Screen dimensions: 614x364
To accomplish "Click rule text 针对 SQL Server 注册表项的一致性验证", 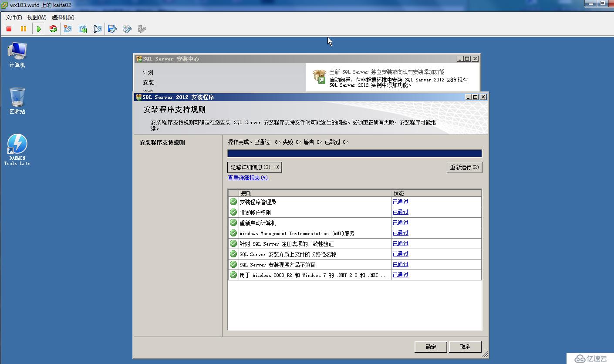I will tap(287, 244).
